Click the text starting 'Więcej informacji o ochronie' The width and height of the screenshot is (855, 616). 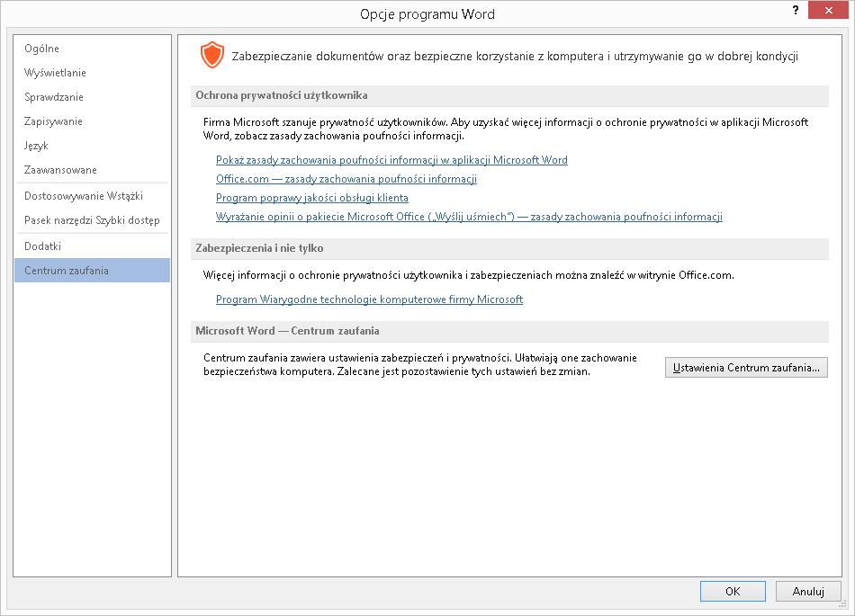[x=468, y=275]
